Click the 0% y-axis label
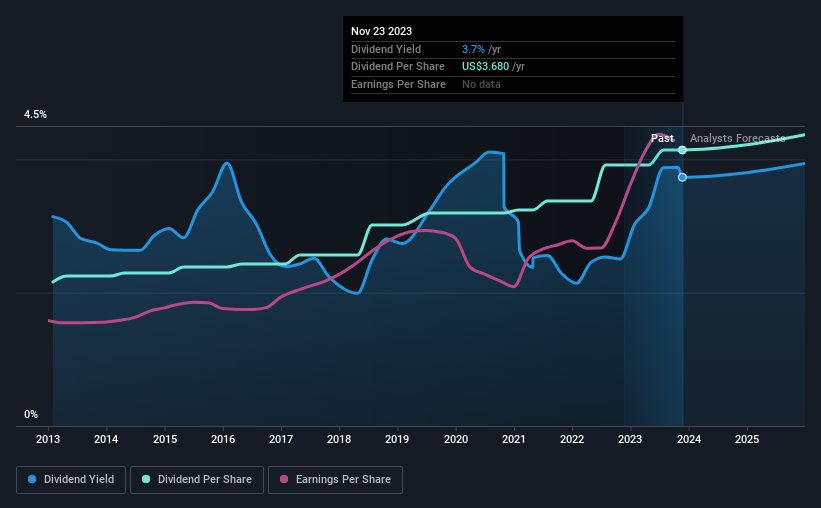The image size is (821, 508). [x=31, y=415]
